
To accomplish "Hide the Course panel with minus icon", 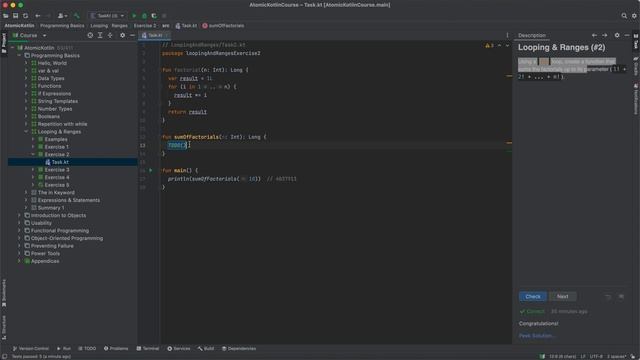I will [132, 36].
